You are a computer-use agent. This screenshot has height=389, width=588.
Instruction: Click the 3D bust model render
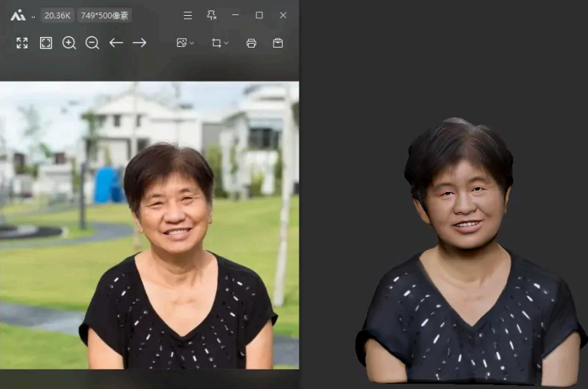pos(471,251)
